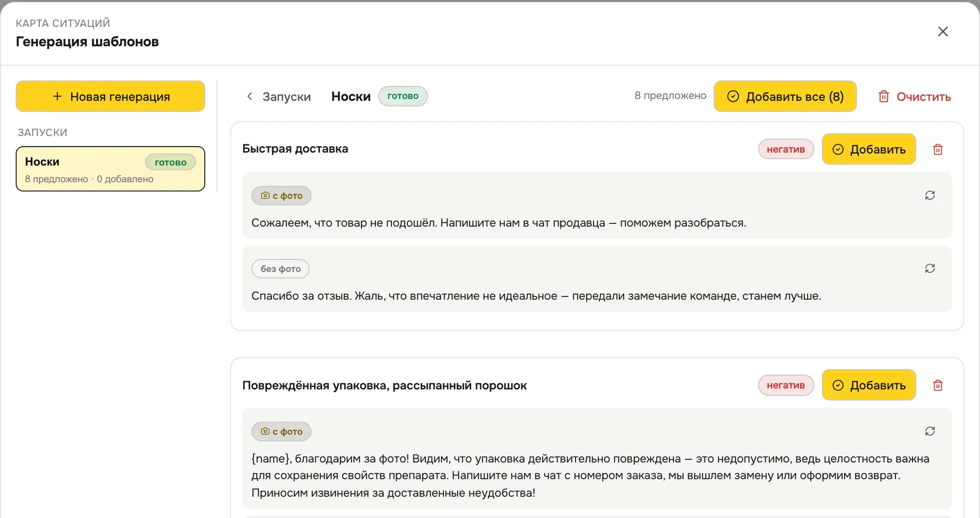Click the негатив tag on Быстрая доставка

[786, 149]
